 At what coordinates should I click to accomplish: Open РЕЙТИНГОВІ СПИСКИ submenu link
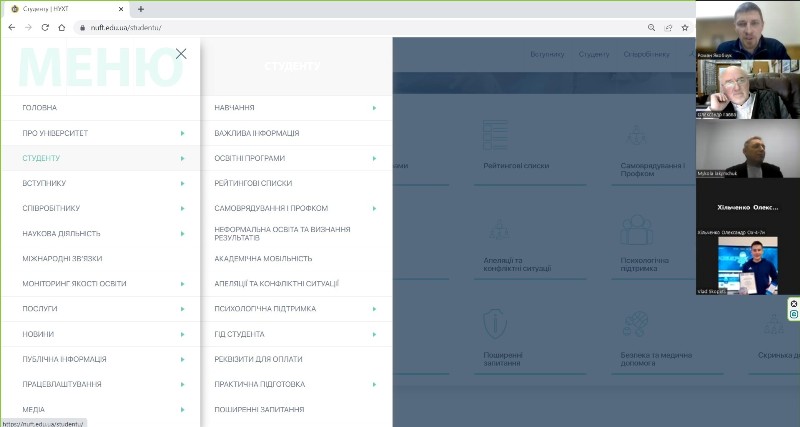click(253, 183)
